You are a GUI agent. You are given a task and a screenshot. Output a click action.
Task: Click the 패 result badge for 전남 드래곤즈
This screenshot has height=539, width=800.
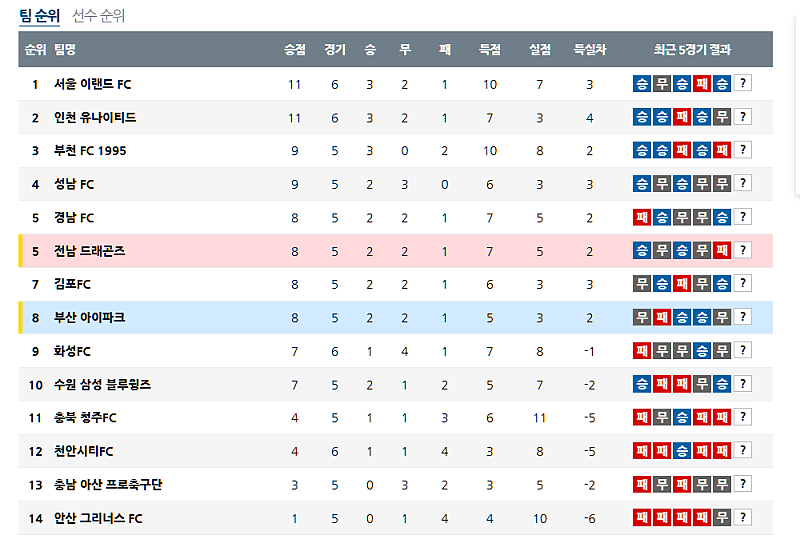[722, 251]
